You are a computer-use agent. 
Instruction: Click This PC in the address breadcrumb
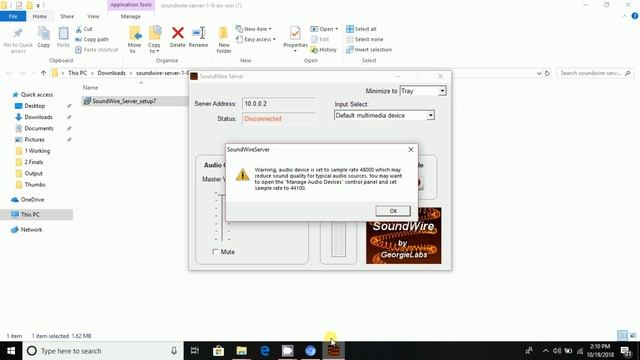pyautogui.click(x=78, y=73)
